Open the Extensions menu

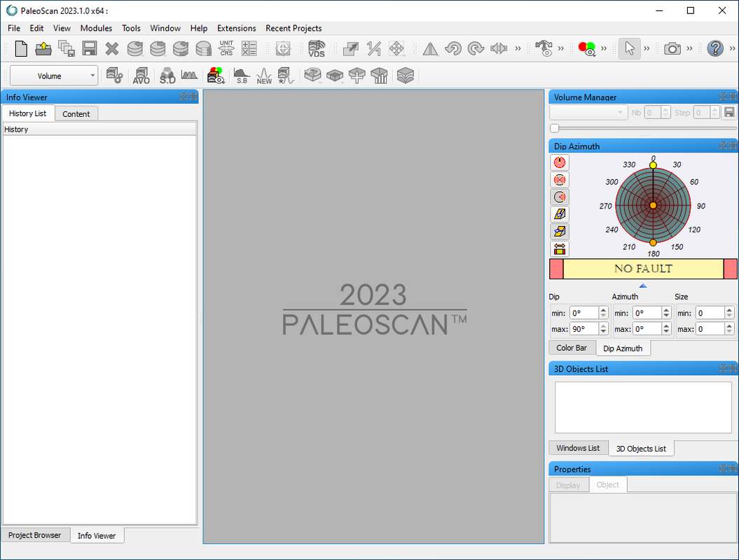click(x=237, y=28)
